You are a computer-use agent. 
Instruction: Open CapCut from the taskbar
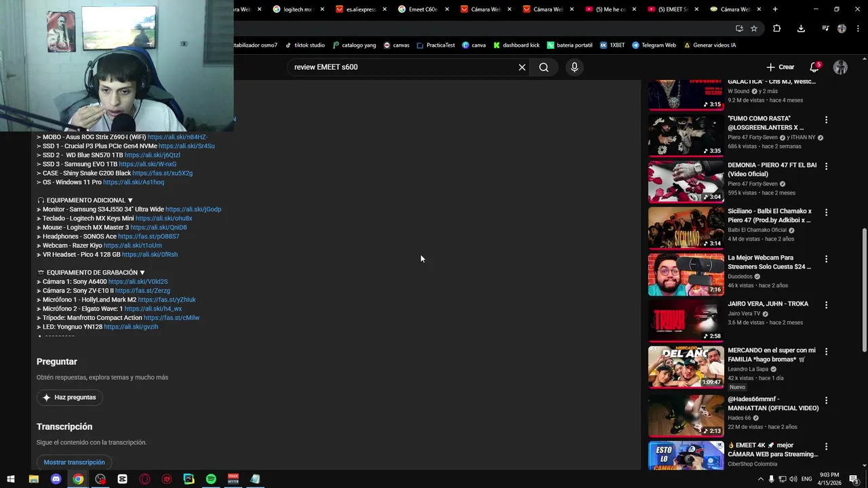click(x=122, y=479)
